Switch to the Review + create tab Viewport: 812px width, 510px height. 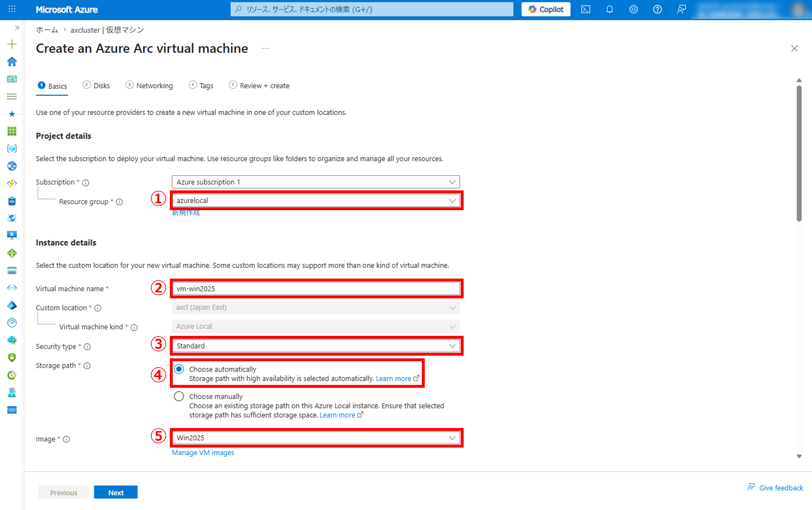pos(259,86)
